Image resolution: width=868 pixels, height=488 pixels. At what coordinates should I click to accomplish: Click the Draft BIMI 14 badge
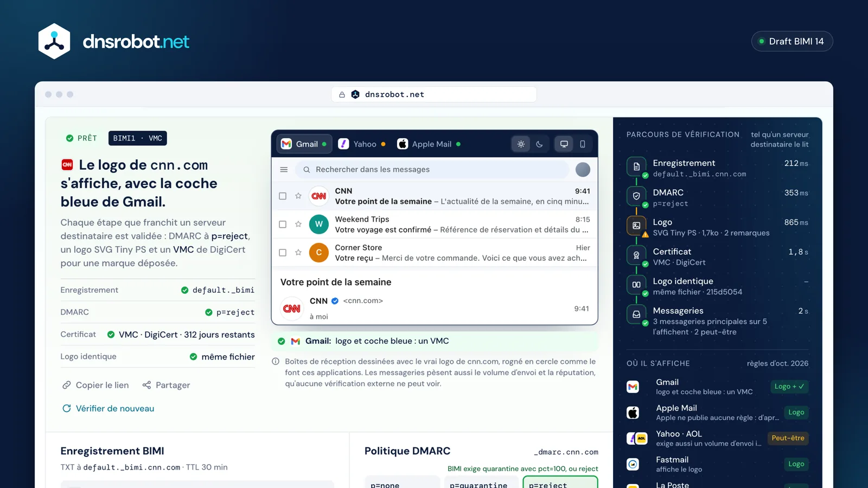(x=792, y=41)
